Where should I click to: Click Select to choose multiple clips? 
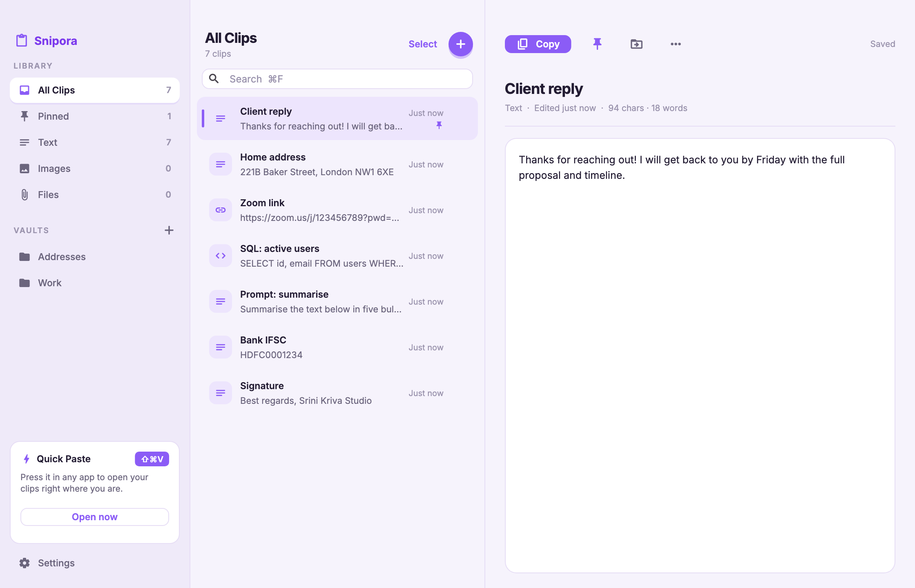pos(423,44)
